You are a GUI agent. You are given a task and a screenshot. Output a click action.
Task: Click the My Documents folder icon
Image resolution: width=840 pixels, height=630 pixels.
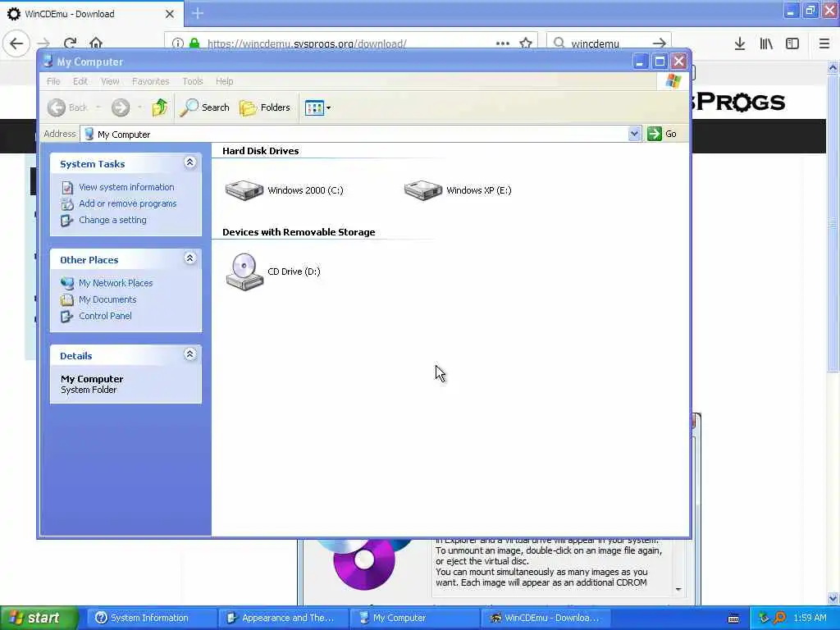click(67, 299)
